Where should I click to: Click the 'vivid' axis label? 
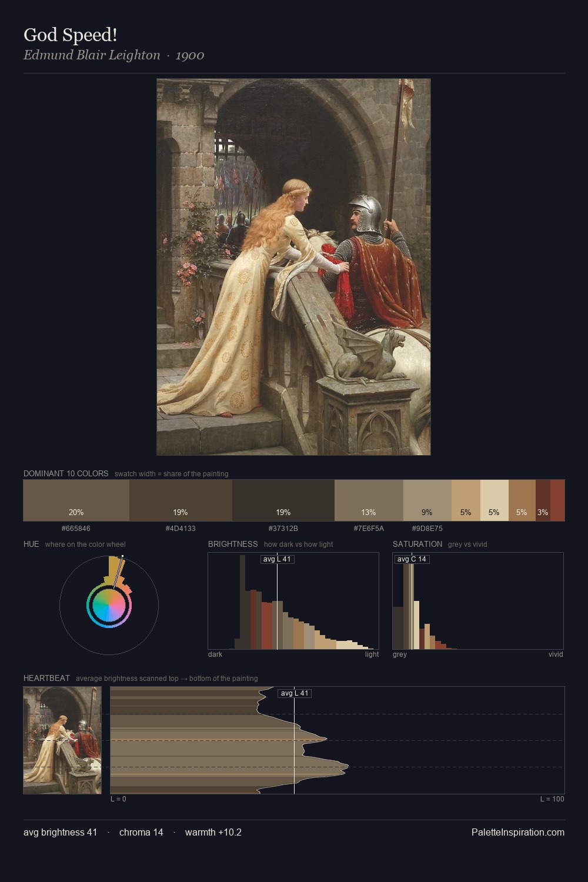(x=556, y=654)
